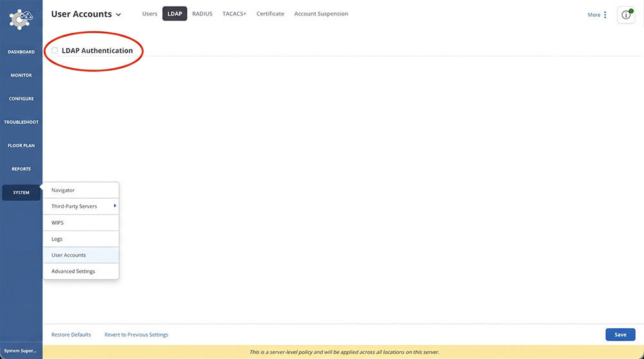Screen dimensions: 644x359
Task: Expand Third-Party Servers submenu arrow
Action: (115, 205)
